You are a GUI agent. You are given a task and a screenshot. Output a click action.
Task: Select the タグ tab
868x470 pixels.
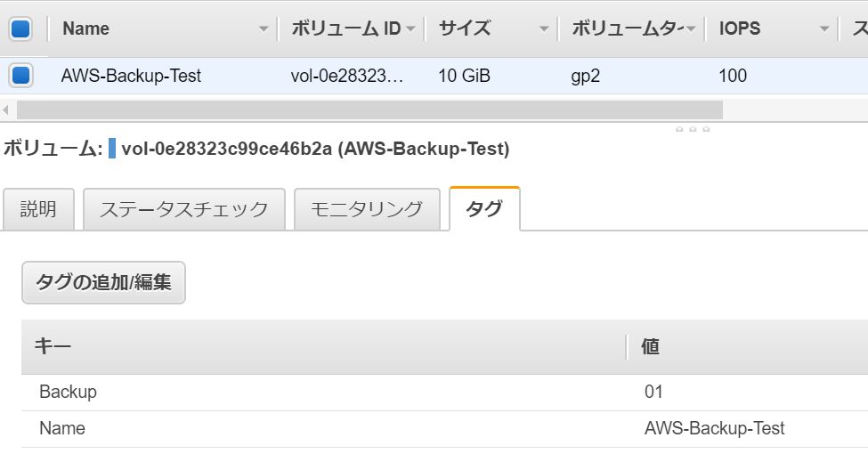click(x=484, y=210)
